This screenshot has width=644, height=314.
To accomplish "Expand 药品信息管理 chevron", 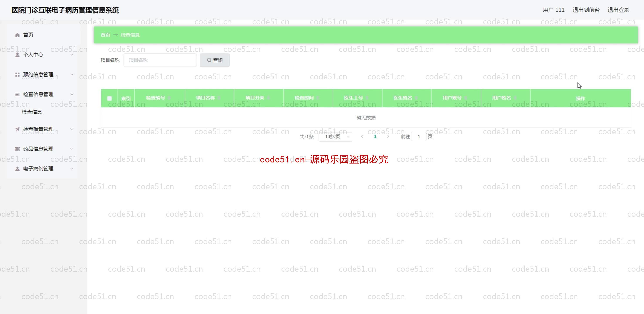I will [x=72, y=149].
